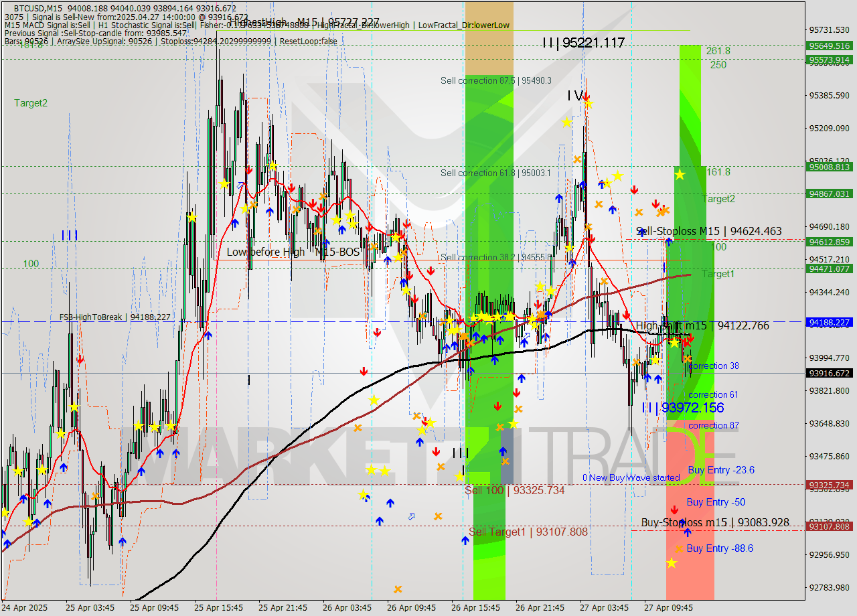Click the orange X marker beneath Buy Entry -88.6
This screenshot has width=857, height=616.
pos(679,549)
